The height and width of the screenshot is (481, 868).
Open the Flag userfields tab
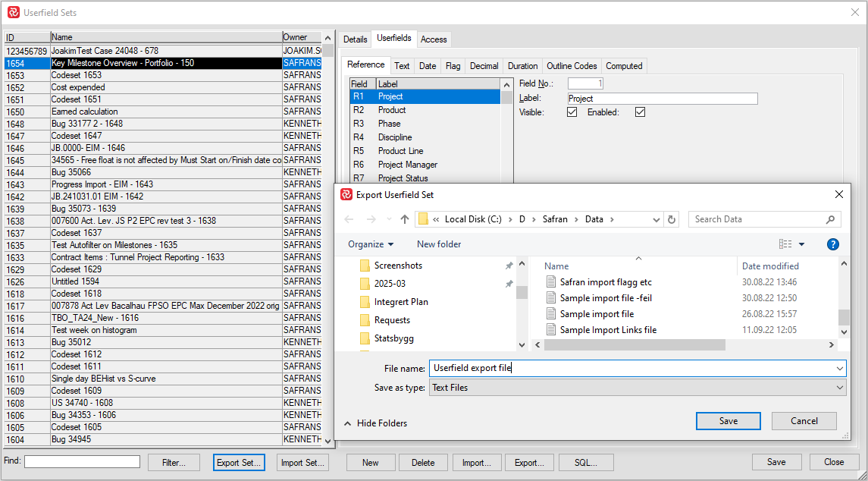pos(453,66)
